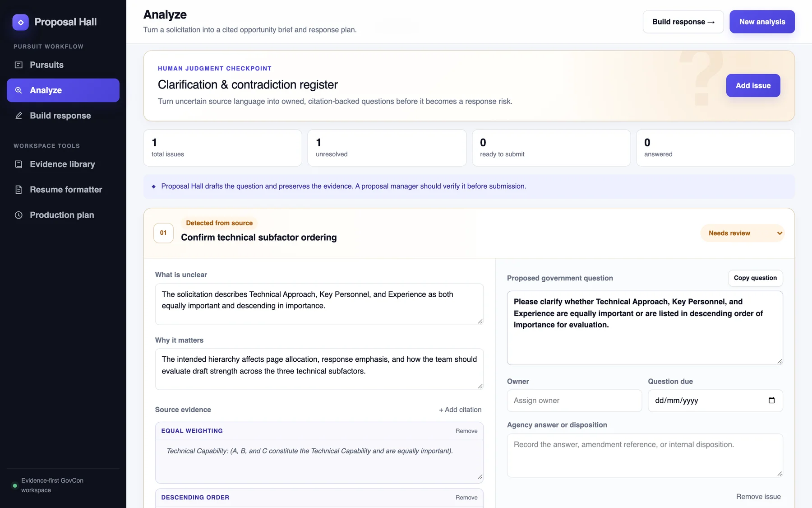Screen dimensions: 812x508
Task: Open Pursuits in the sidebar
Action: [63, 65]
